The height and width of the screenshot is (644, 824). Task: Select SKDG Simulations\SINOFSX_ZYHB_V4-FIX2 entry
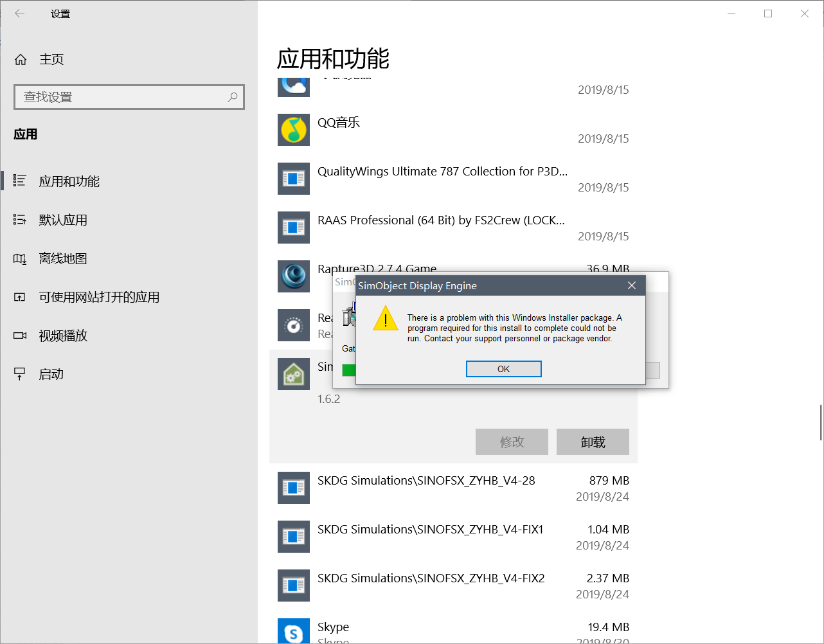pos(453,586)
